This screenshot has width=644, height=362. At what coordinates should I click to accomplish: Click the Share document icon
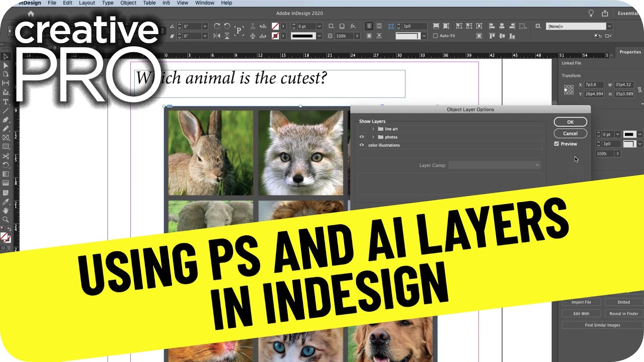(x=605, y=14)
